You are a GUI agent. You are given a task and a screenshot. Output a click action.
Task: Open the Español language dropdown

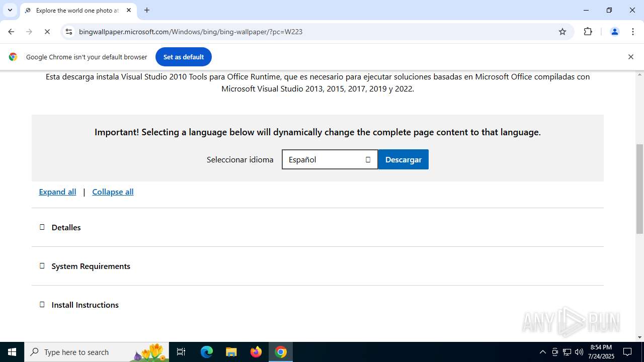330,159
